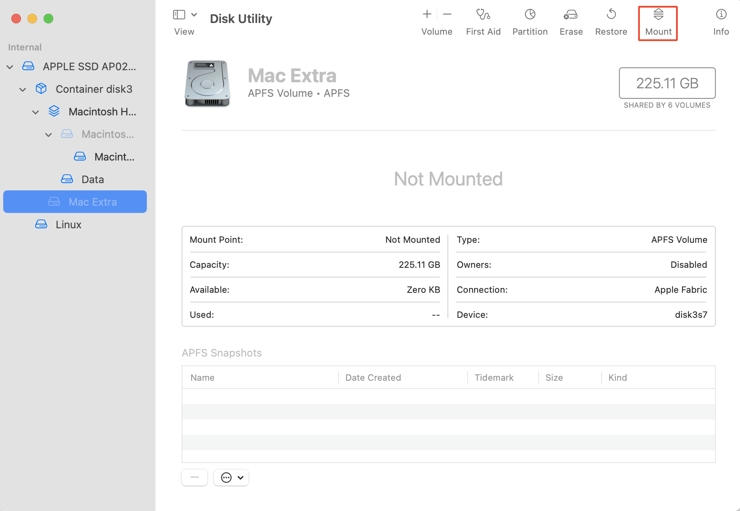Click the Owners Disabled value
Image resolution: width=740 pixels, height=511 pixels.
[689, 265]
